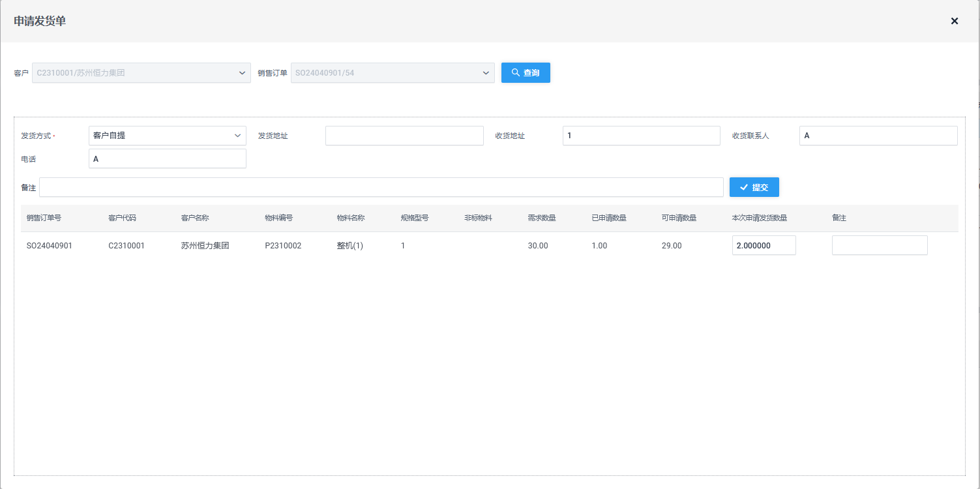Close the 申请发货单 dialog
The image size is (980, 489).
click(x=954, y=21)
